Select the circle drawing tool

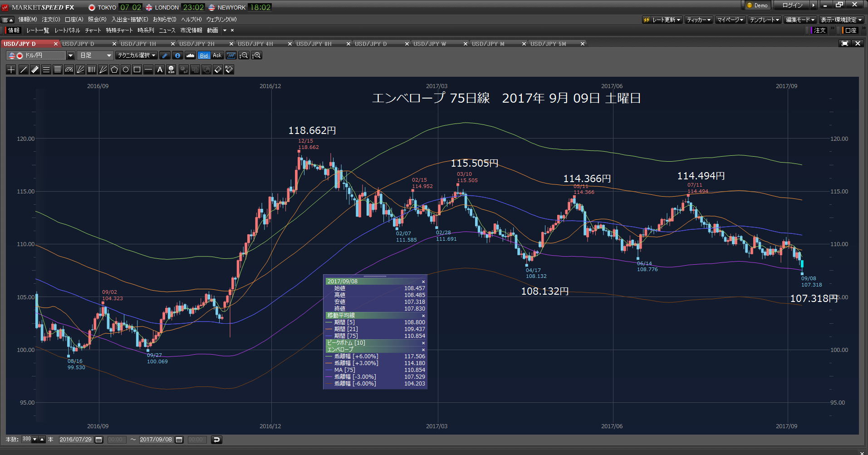[x=126, y=69]
